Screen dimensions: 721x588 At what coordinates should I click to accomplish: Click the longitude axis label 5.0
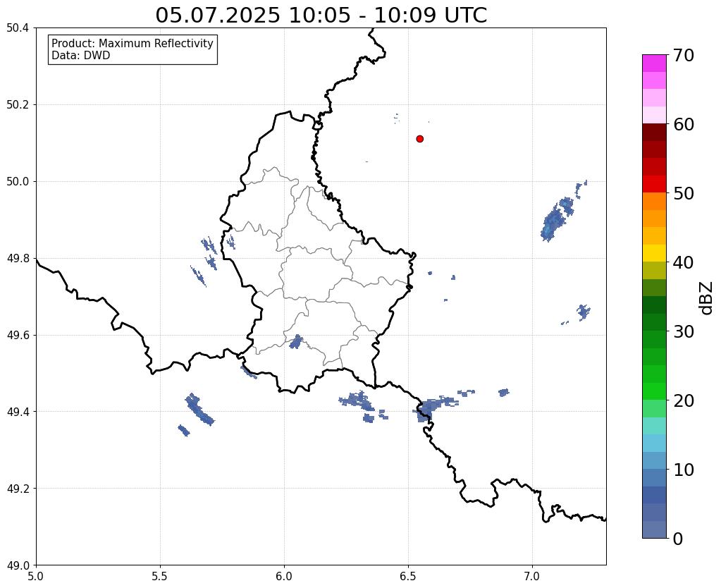pyautogui.click(x=36, y=577)
